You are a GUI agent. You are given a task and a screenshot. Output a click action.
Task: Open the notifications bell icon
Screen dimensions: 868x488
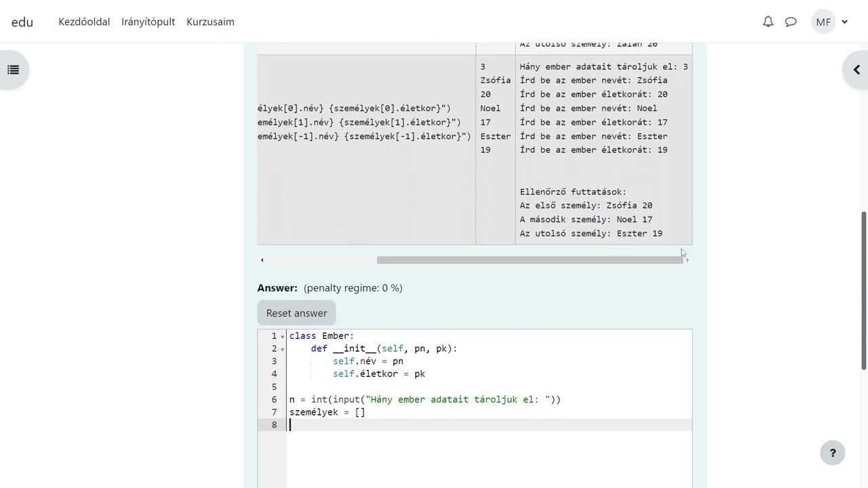point(768,22)
